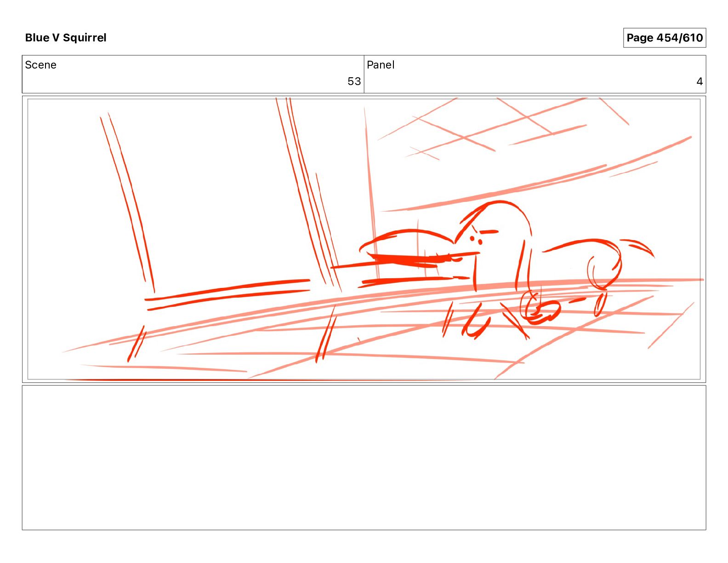Click the 'Panel' label
Image resolution: width=728 pixels, height=563 pixels.
point(381,65)
